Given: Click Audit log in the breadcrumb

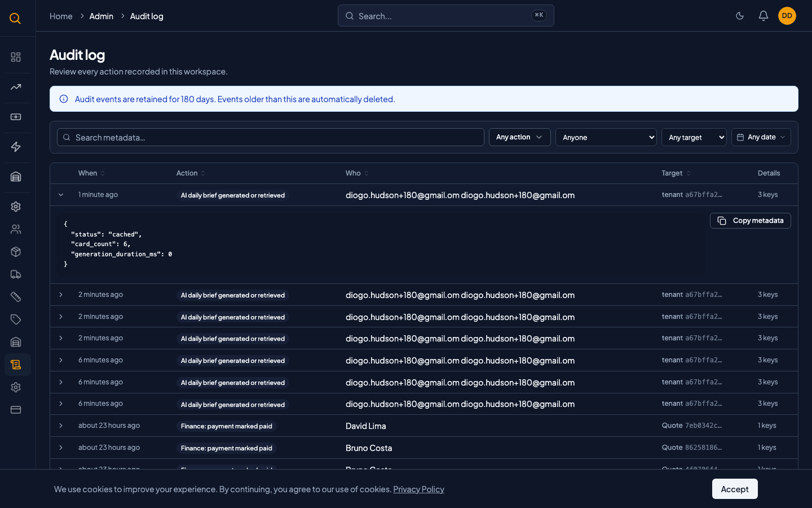Looking at the screenshot, I should pos(147,16).
